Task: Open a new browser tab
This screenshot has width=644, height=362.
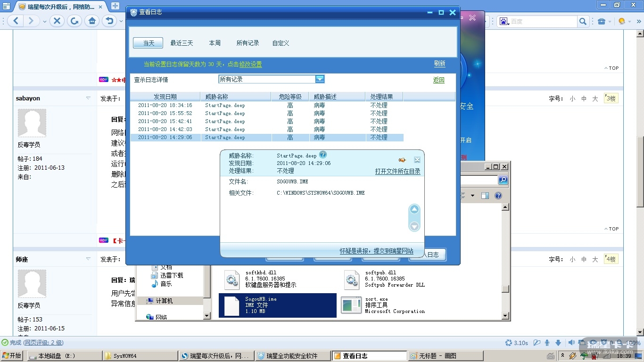Action: tap(115, 6)
